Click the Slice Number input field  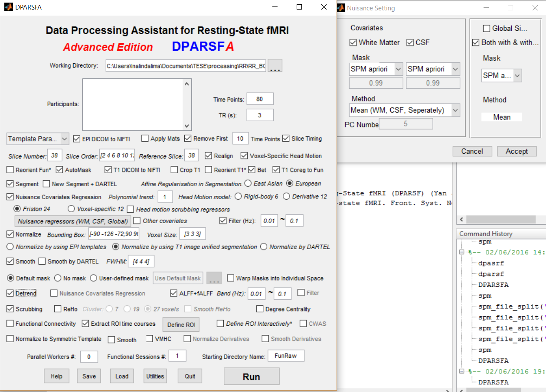click(56, 156)
